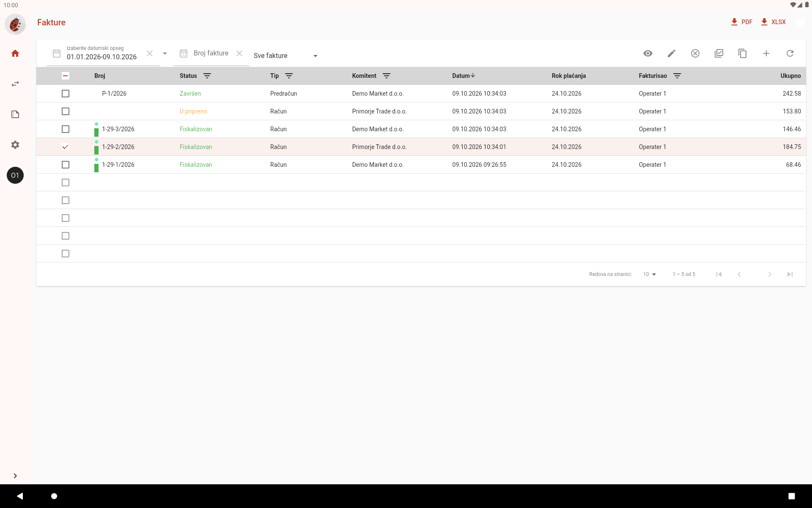Image resolution: width=812 pixels, height=508 pixels.
Task: Check the P-1/2026 row checkbox
Action: click(66, 94)
